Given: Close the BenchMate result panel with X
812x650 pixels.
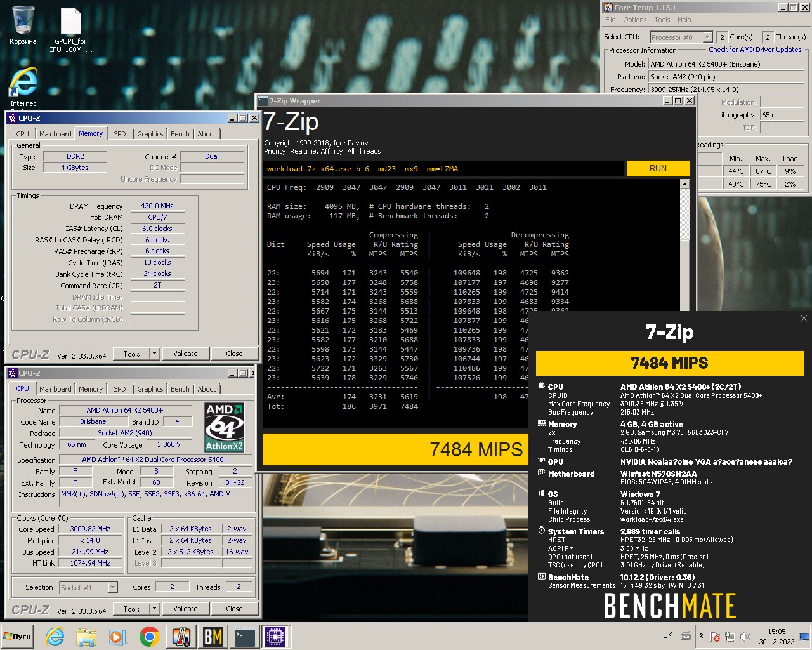Looking at the screenshot, I should [x=804, y=319].
